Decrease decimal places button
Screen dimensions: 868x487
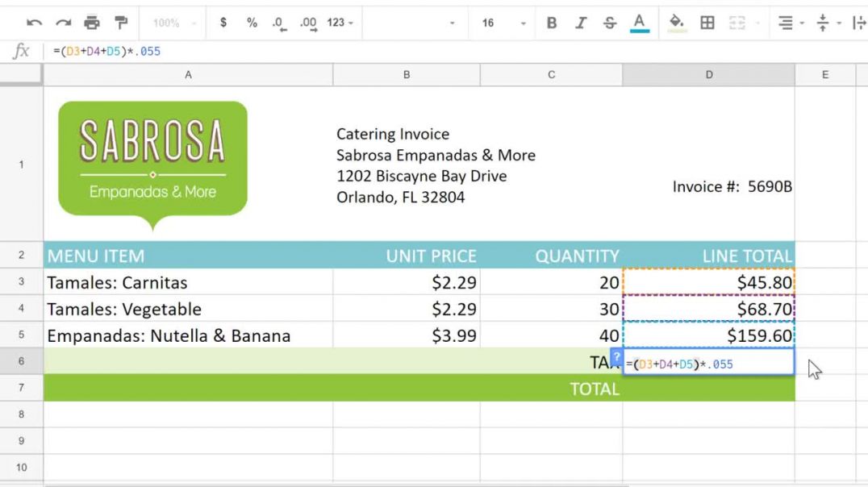(279, 23)
